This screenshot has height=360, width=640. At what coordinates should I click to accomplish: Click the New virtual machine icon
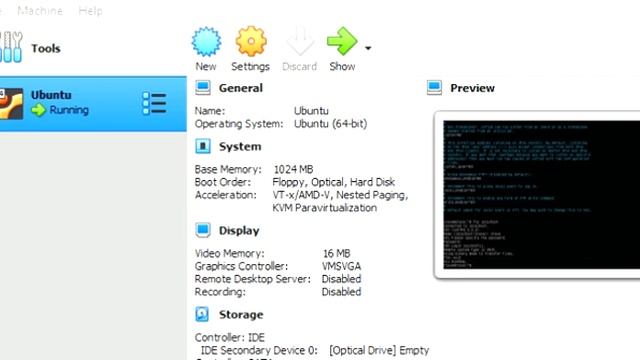(206, 42)
